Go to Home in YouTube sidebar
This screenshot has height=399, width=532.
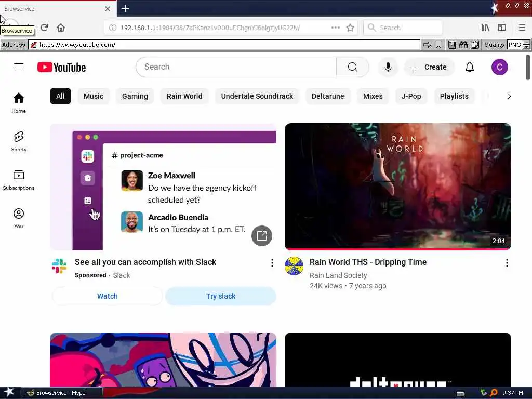point(19,103)
